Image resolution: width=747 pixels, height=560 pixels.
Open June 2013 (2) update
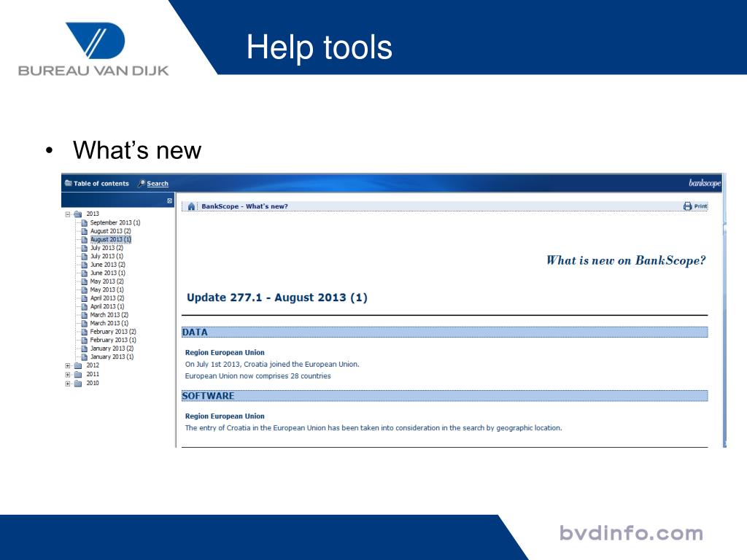108,264
